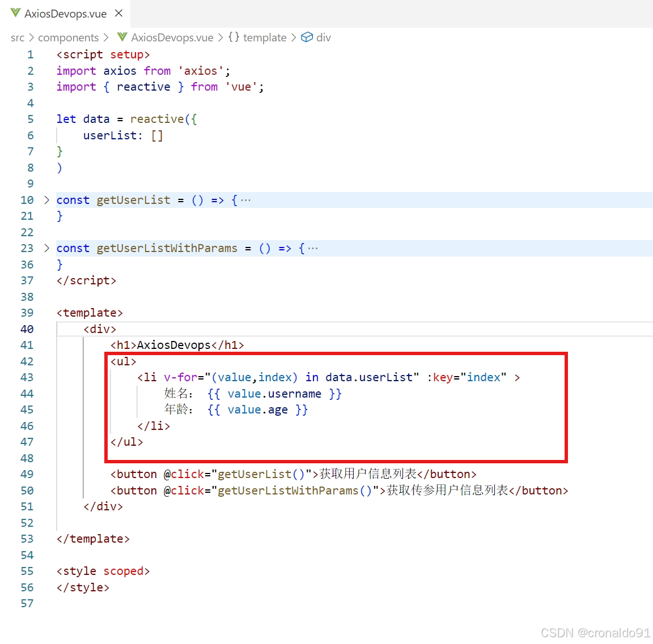
Task: Click the '<script setup>' text on line 1
Action: point(103,54)
